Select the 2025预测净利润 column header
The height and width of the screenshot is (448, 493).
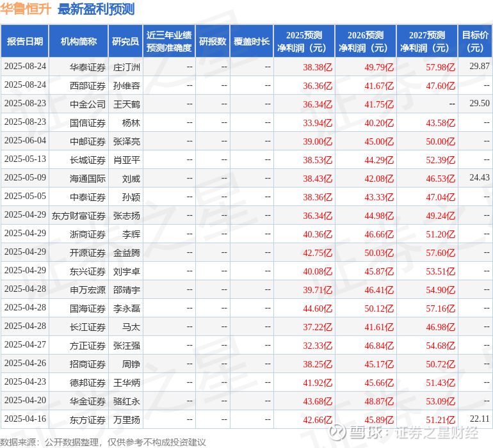(304, 41)
